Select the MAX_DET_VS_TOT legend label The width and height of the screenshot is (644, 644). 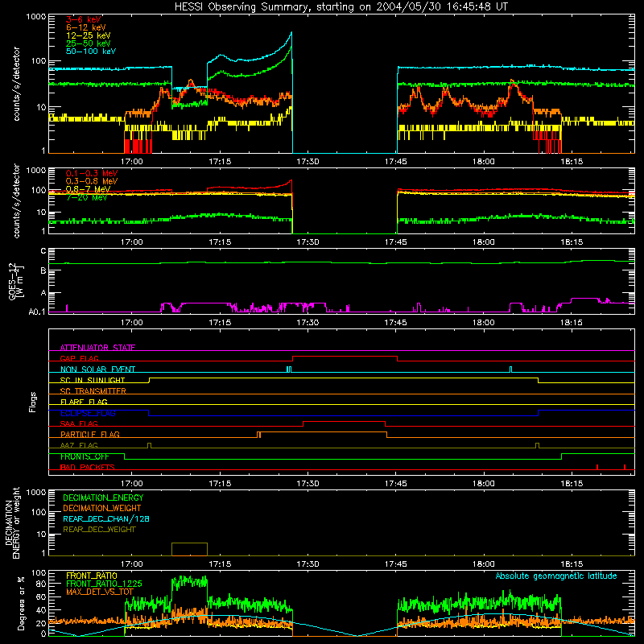click(100, 592)
